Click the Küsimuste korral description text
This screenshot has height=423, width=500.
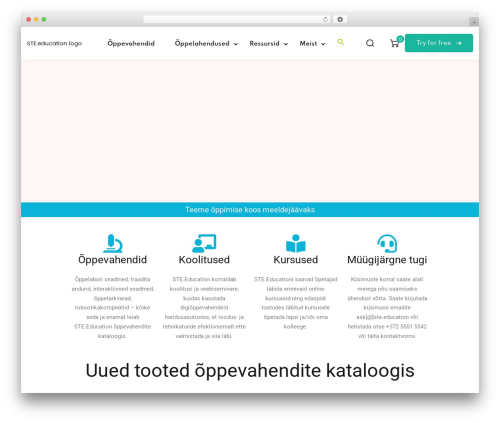(387, 307)
